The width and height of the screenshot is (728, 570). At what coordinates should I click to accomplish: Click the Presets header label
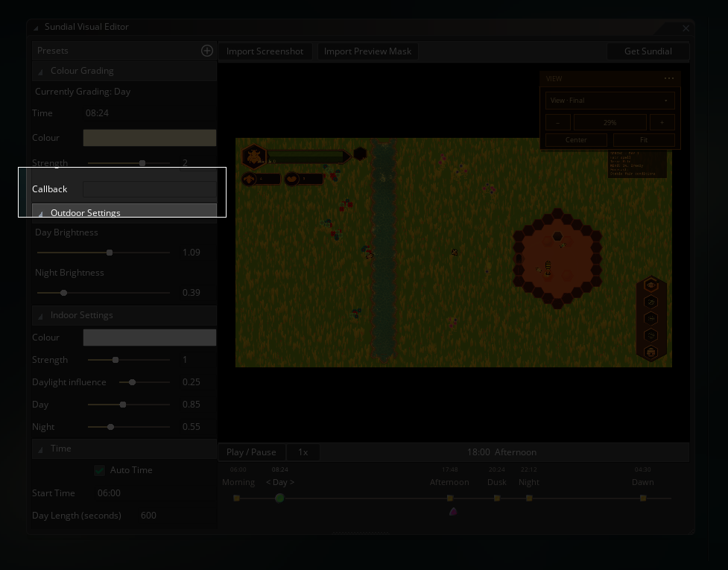tap(52, 51)
